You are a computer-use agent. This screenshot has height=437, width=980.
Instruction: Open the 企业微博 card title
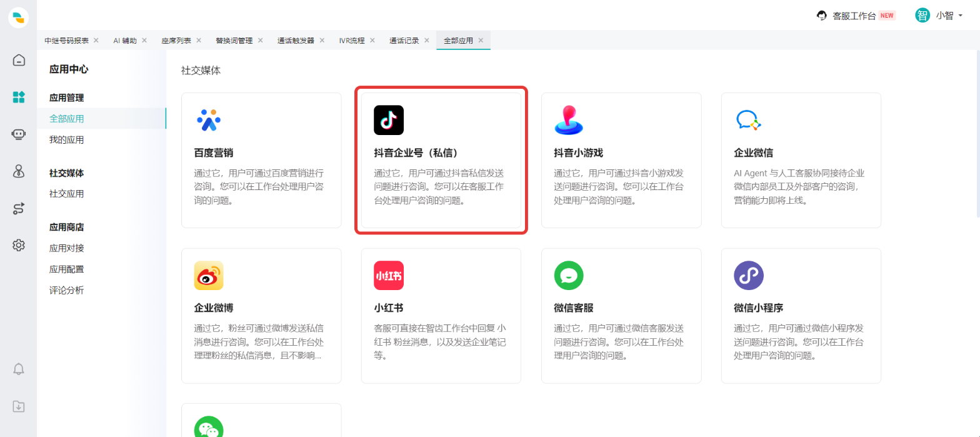[214, 308]
